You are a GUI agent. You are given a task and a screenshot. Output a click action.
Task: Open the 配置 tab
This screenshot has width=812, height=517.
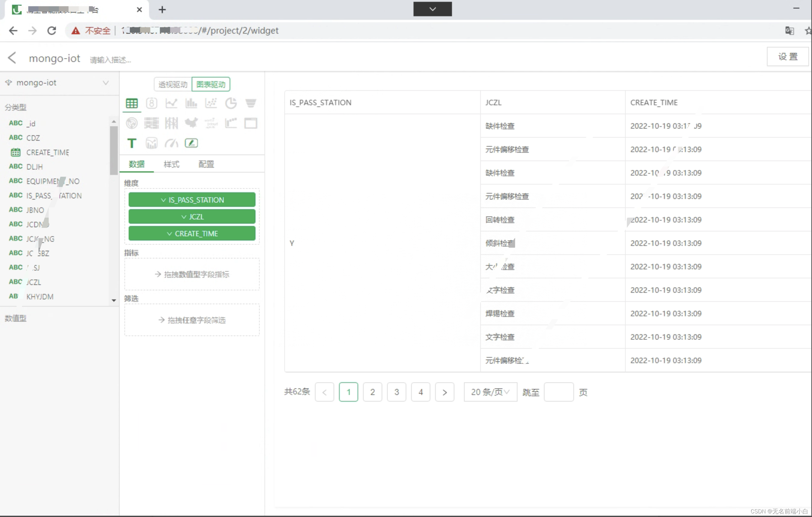click(206, 164)
